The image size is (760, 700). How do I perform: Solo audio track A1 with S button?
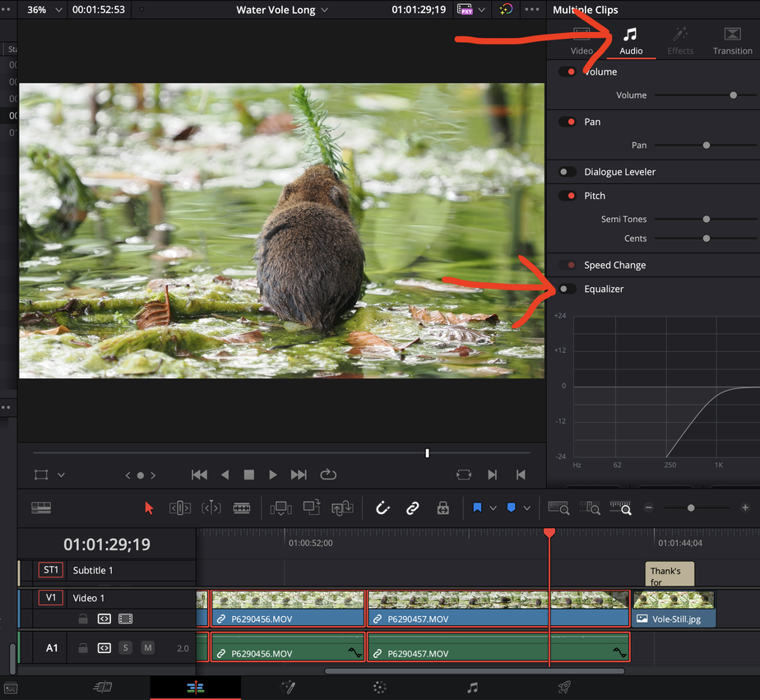click(x=126, y=648)
